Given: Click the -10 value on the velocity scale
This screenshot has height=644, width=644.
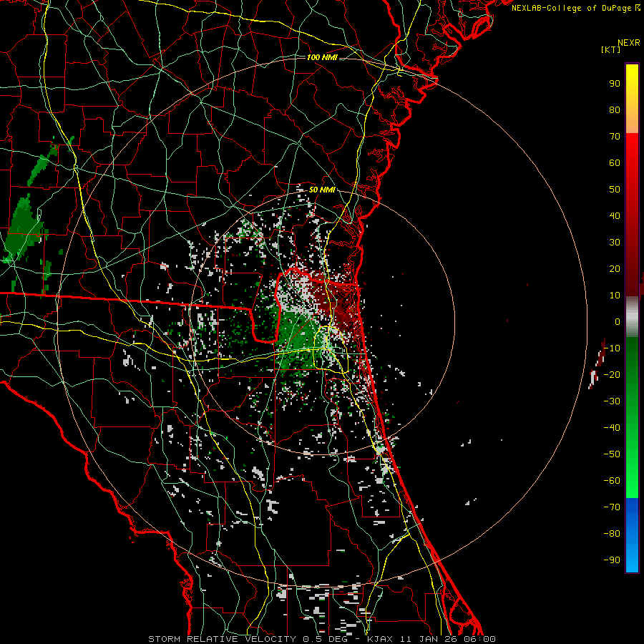Looking at the screenshot, I should click(x=612, y=348).
